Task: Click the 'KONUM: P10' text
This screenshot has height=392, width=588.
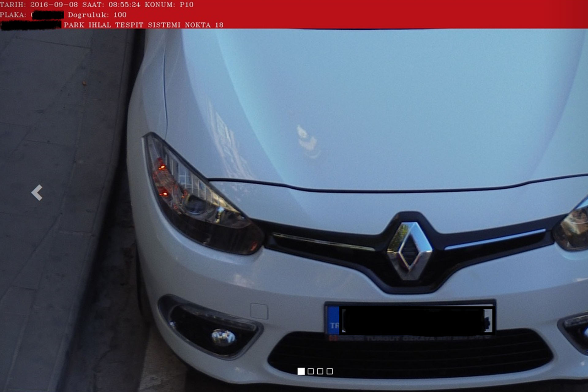Action: [x=169, y=5]
